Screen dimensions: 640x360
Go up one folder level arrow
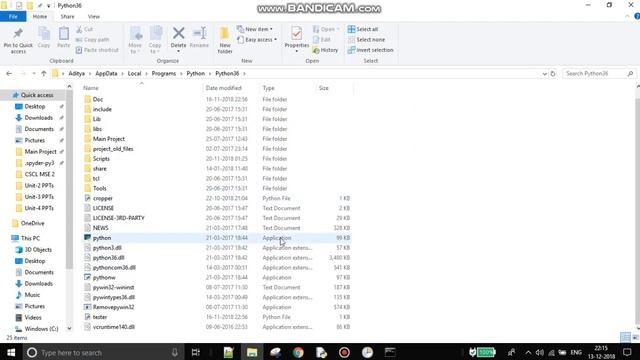(44, 73)
